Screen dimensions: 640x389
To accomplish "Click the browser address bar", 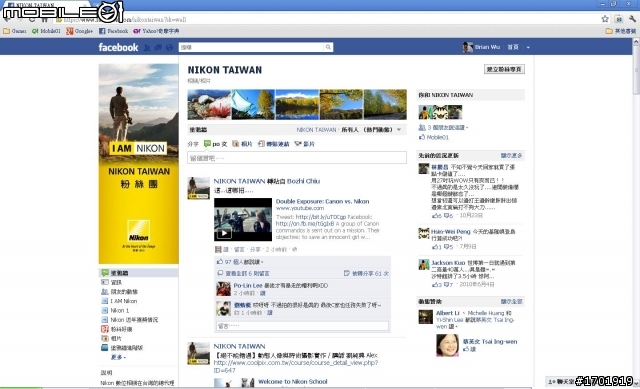I will [x=327, y=19].
